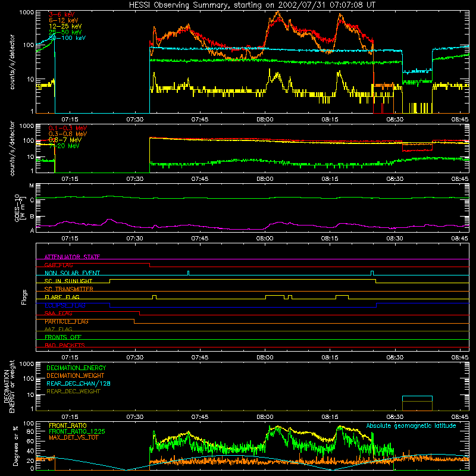The height and width of the screenshot is (476, 476).
Task: Click the 07:30 tick under the GOES-10 panel
Action: [134, 239]
